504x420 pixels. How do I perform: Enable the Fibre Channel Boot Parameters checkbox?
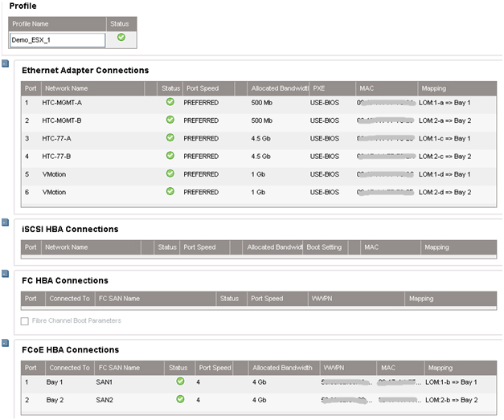(x=25, y=320)
